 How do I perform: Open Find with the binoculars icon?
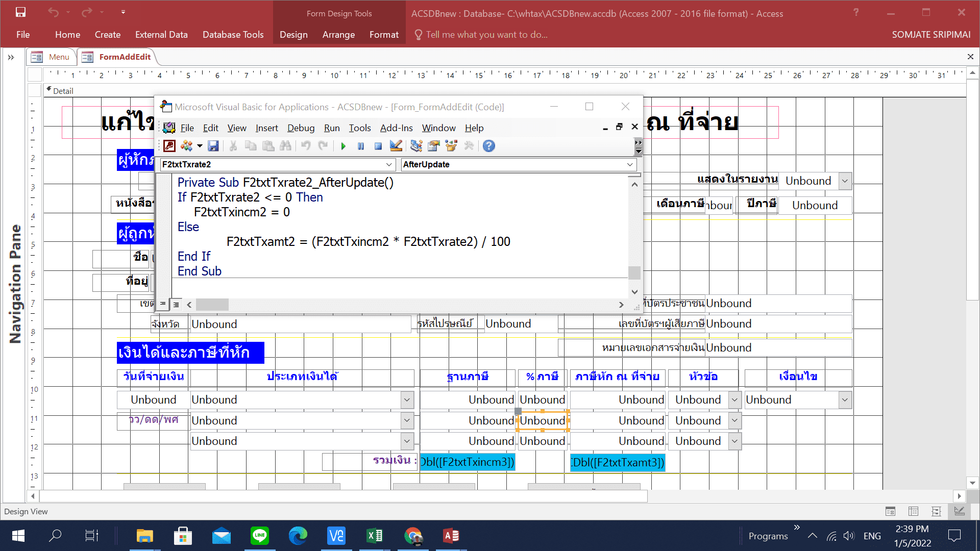tap(286, 146)
